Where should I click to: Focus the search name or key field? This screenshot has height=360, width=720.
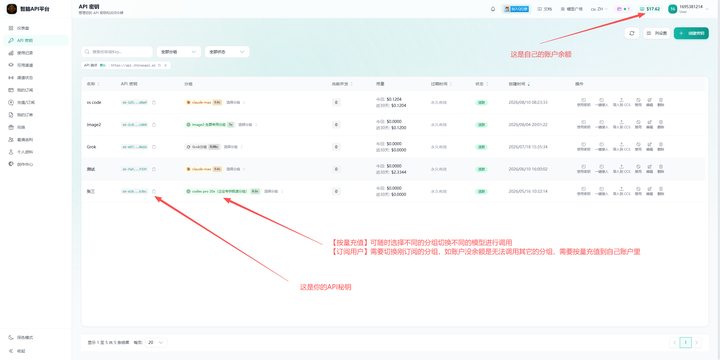tap(117, 52)
